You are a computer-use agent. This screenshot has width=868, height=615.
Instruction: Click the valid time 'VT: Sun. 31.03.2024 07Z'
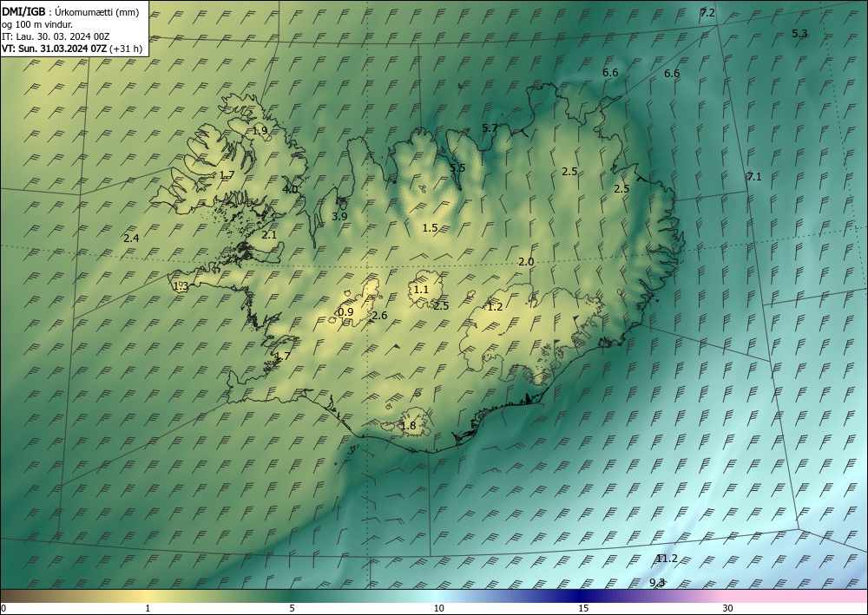click(x=54, y=49)
